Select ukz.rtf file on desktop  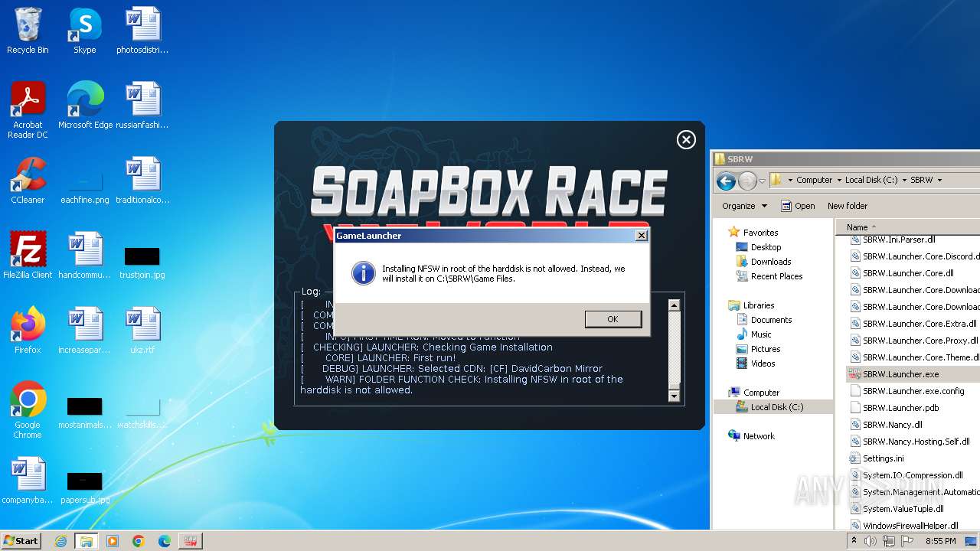click(142, 331)
